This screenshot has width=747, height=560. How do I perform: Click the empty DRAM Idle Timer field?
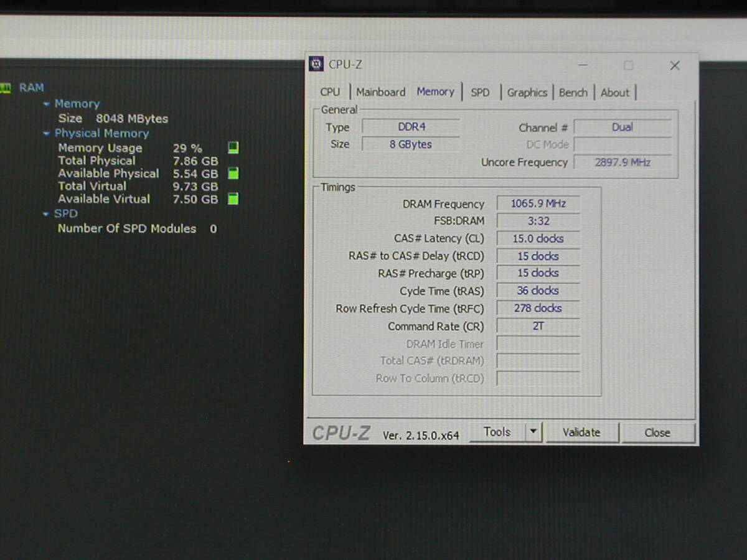(538, 343)
